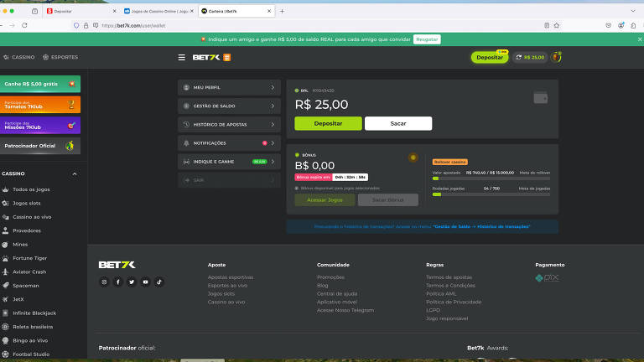Image resolution: width=644 pixels, height=362 pixels.
Task: Click the orange icon beside the Bet7k logo
Action: click(226, 58)
